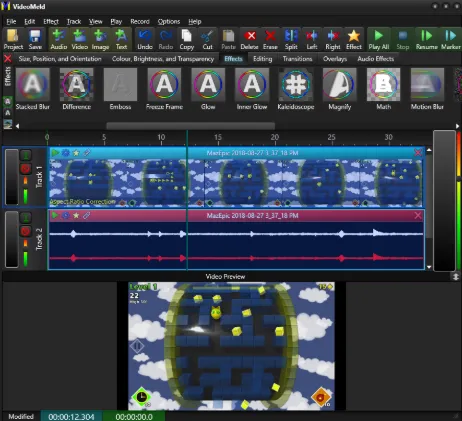
Task: Switch to the Transitions tab
Action: pyautogui.click(x=297, y=59)
